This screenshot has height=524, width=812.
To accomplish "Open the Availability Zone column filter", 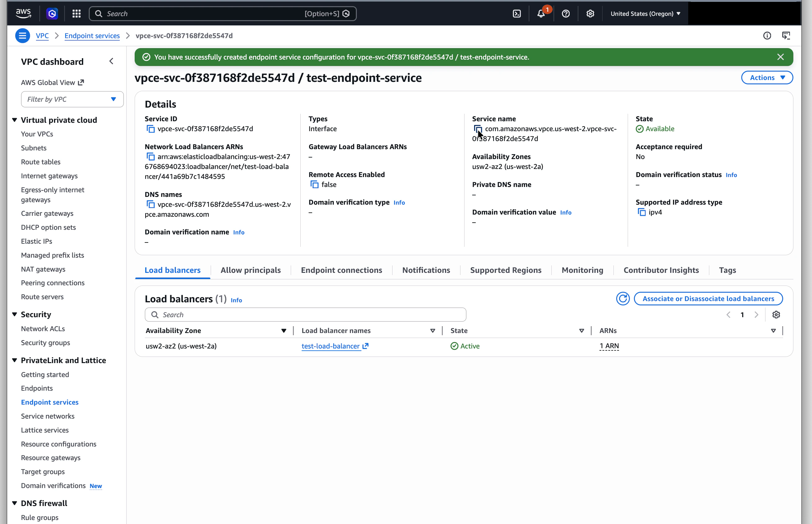I will [284, 331].
